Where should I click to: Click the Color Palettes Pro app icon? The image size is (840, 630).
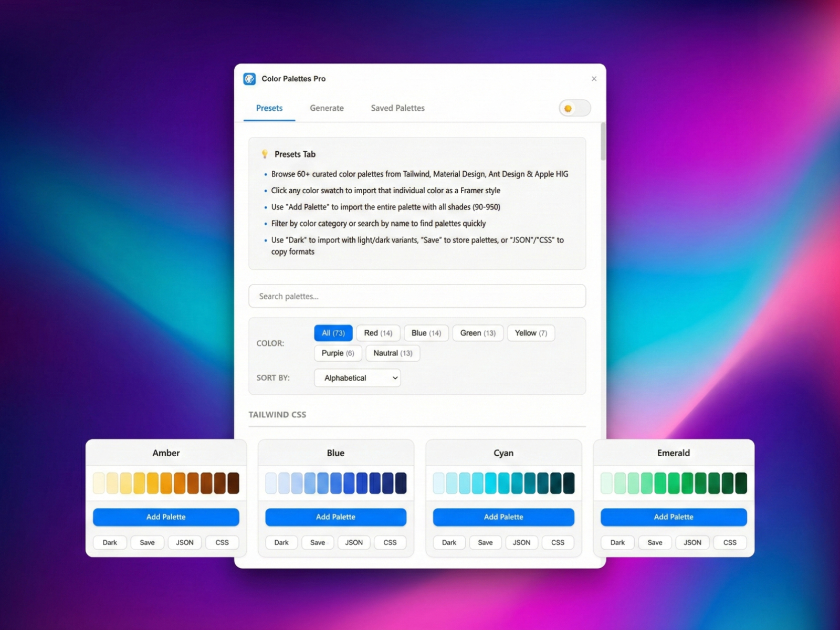click(249, 79)
